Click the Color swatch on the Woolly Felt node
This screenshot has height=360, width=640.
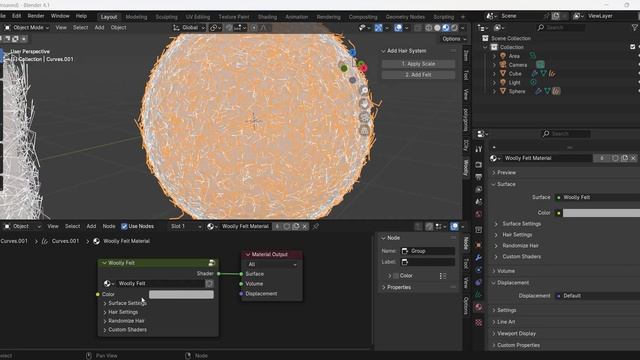[x=181, y=294]
